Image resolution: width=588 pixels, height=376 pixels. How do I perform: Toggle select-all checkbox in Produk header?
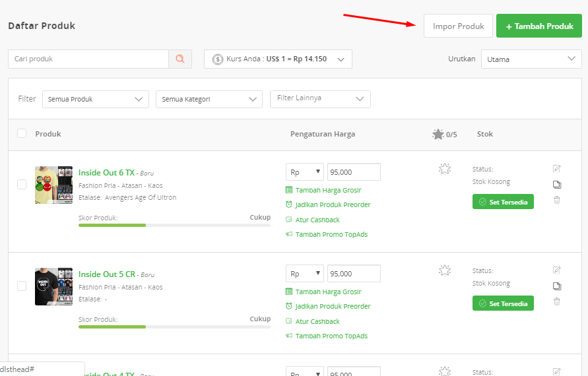pyautogui.click(x=22, y=133)
